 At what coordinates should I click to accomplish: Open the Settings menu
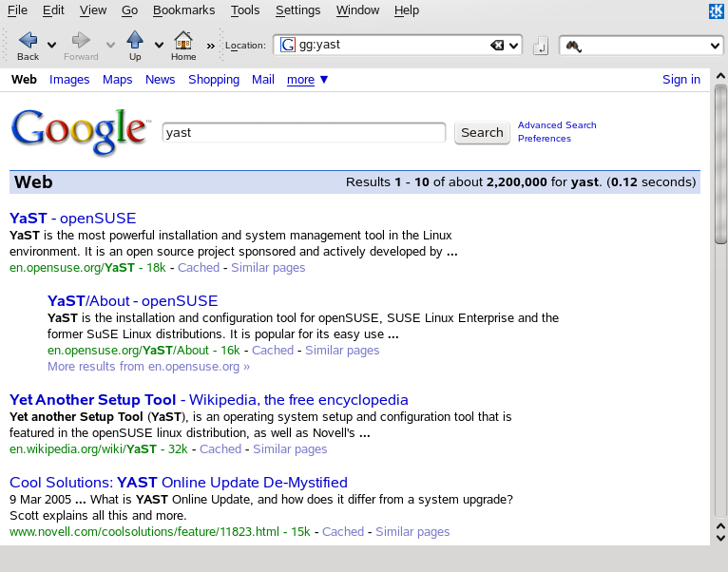click(297, 10)
